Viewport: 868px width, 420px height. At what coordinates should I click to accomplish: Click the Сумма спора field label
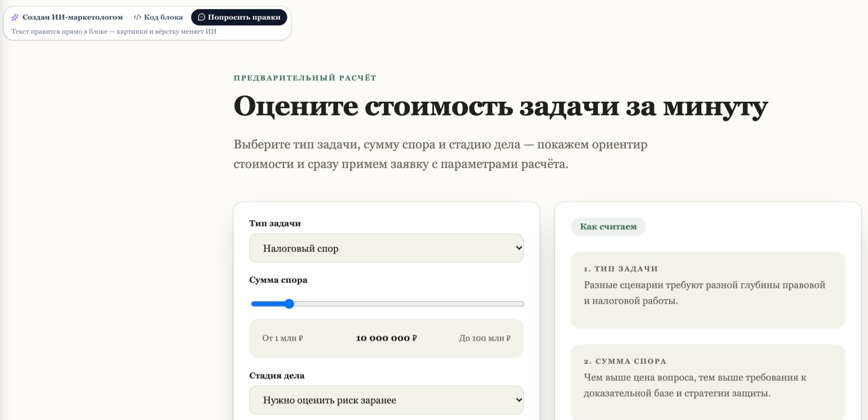click(x=278, y=280)
